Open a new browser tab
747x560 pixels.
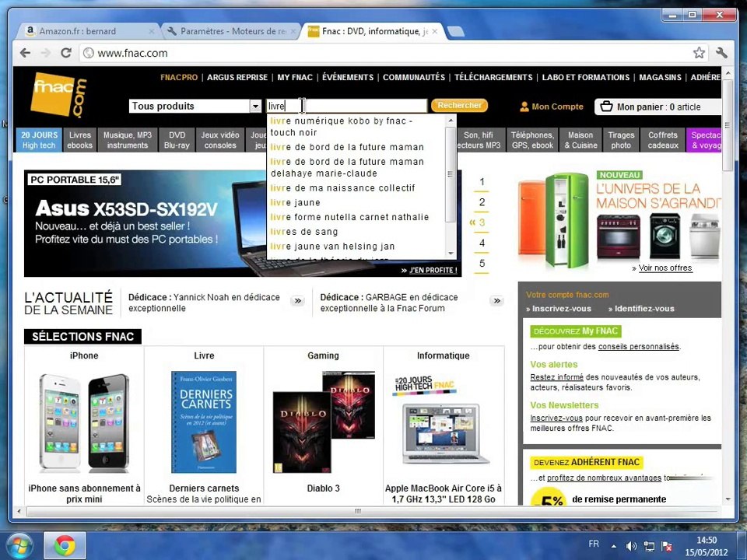tap(456, 31)
